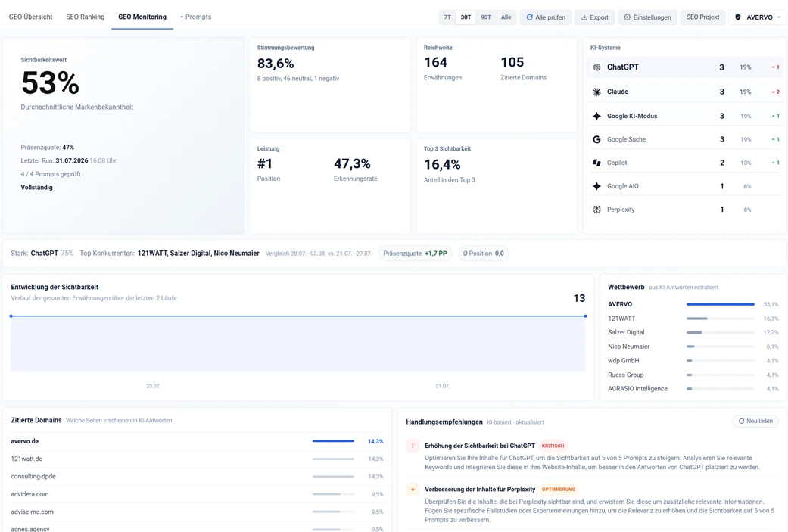Click the Alle prüfen button
Viewport: 788px width, 532px height.
coord(546,17)
